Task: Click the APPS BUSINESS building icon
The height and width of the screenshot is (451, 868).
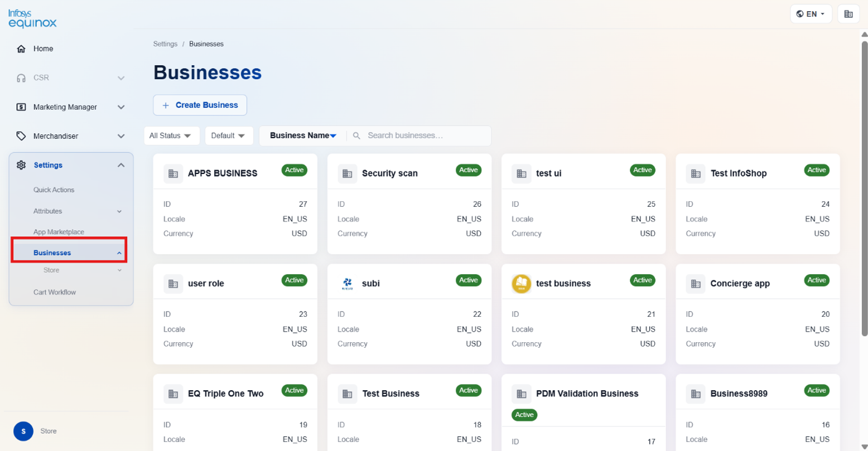Action: (173, 173)
